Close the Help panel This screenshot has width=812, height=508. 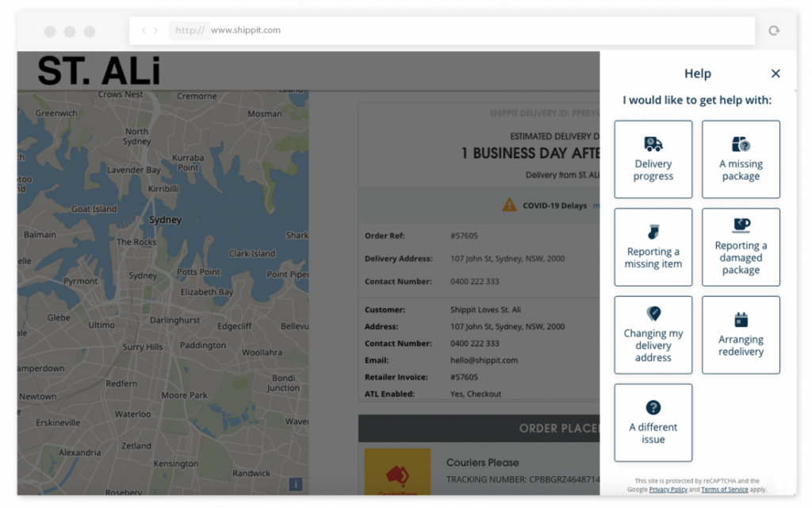click(776, 73)
